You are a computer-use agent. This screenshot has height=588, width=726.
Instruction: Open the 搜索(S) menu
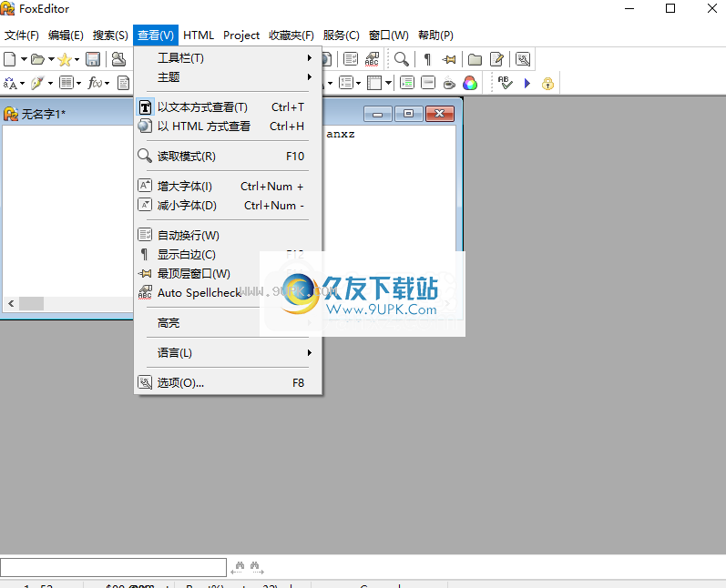click(110, 35)
